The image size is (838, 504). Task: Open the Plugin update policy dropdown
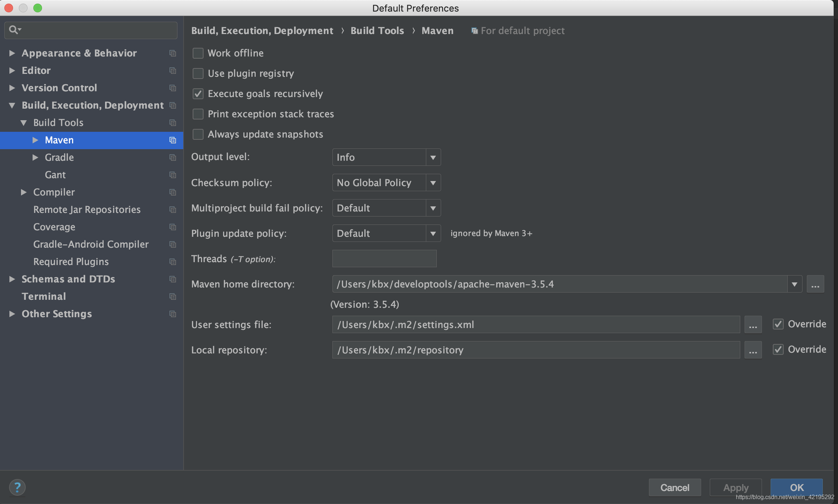pyautogui.click(x=433, y=233)
